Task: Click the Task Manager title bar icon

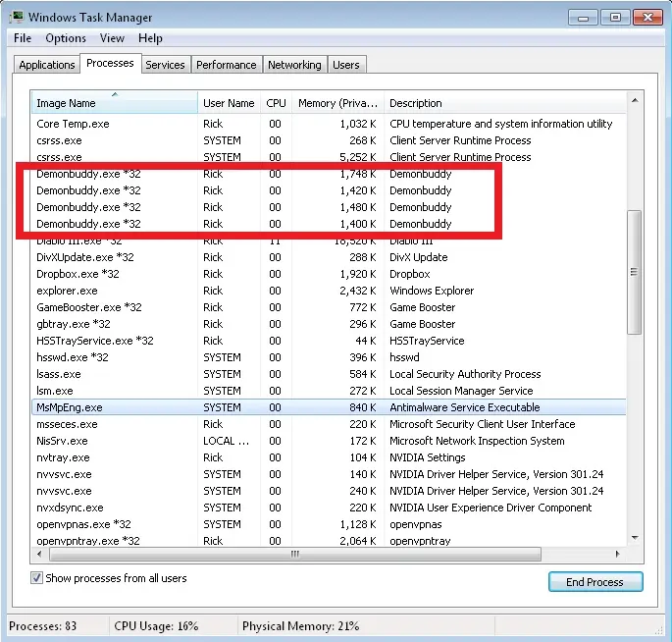Action: coord(17,17)
